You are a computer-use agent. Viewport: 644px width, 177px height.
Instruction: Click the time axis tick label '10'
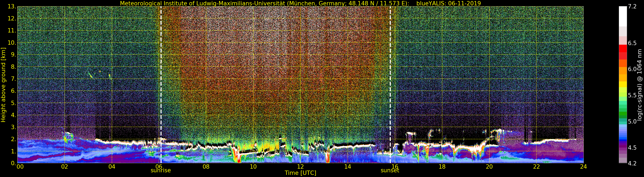[x=253, y=166]
